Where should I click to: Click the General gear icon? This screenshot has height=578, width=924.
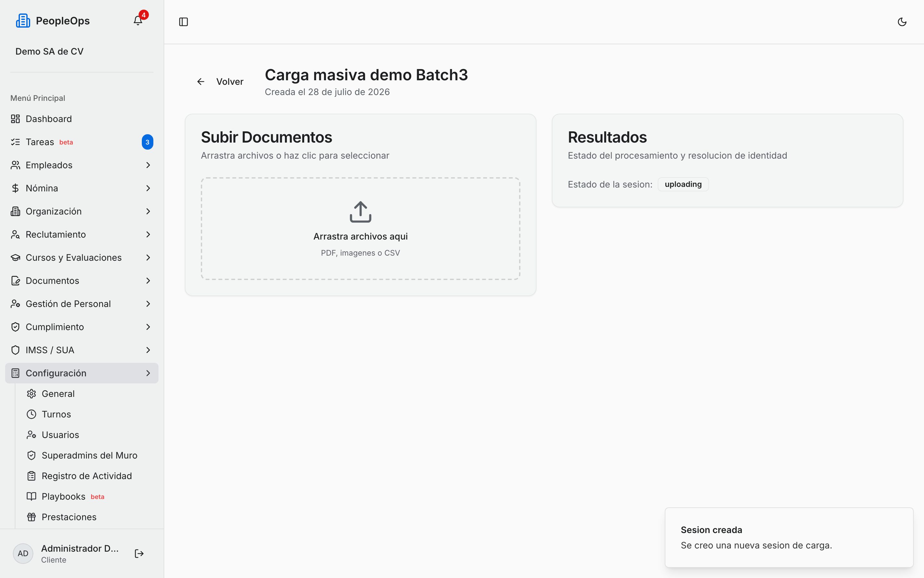coord(31,394)
